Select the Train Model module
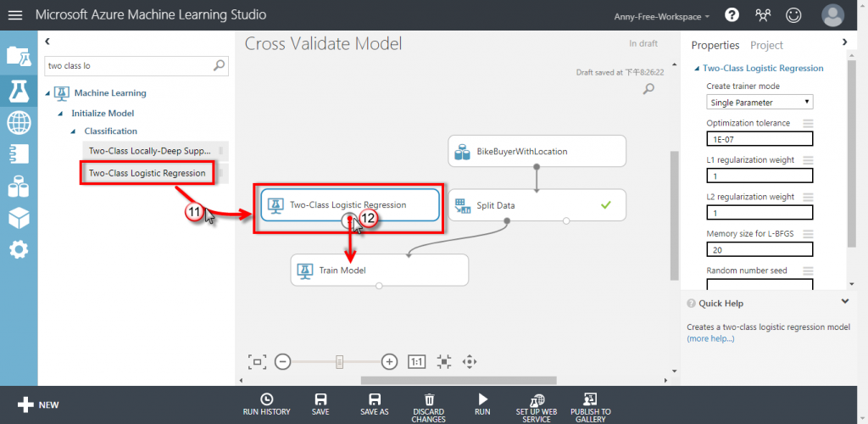Viewport: 868px width, 424px height. pyautogui.click(x=379, y=271)
